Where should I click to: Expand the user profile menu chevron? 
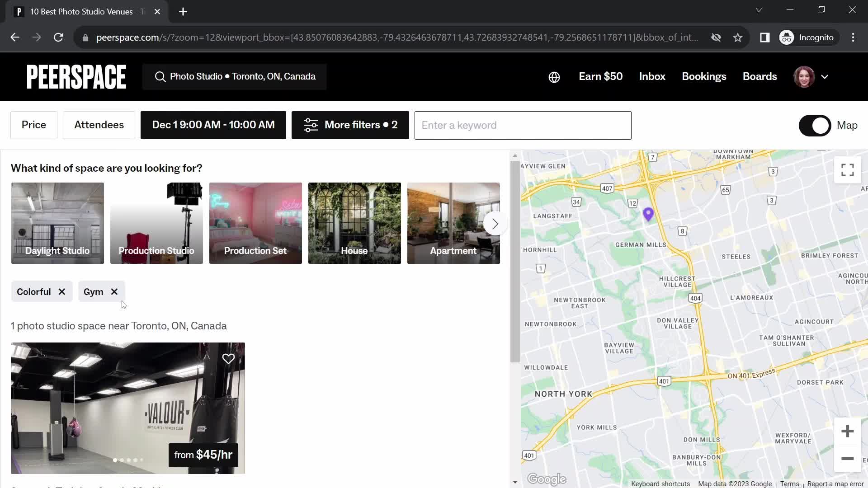[x=825, y=77]
